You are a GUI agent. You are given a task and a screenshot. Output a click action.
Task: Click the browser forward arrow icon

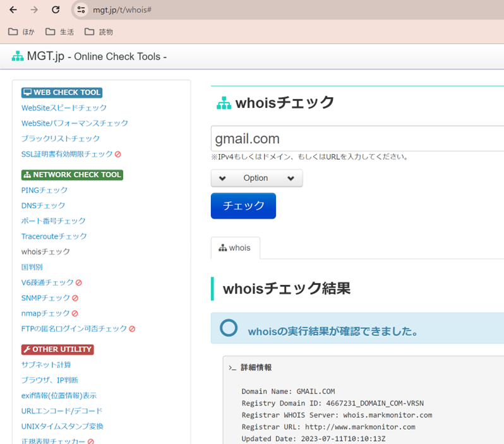34,10
